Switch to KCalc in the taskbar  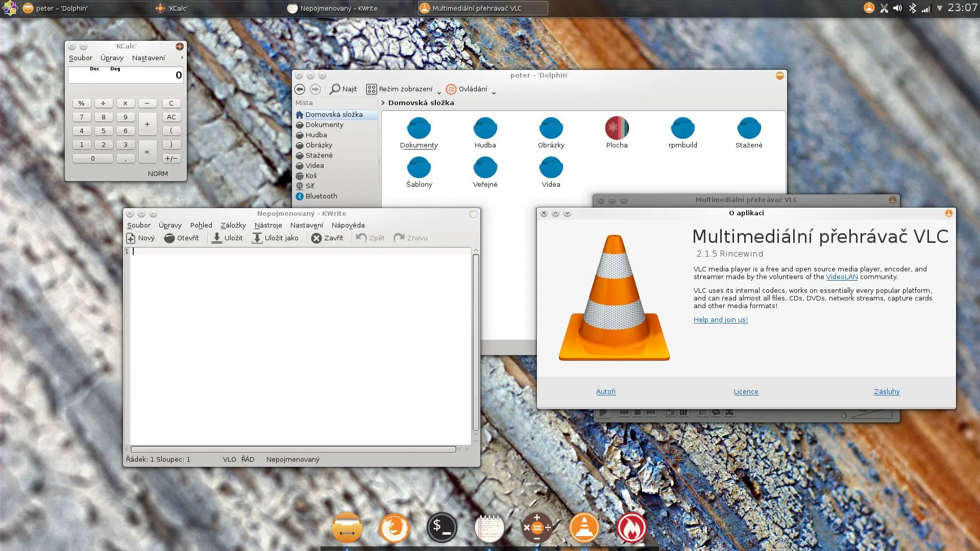[217, 8]
